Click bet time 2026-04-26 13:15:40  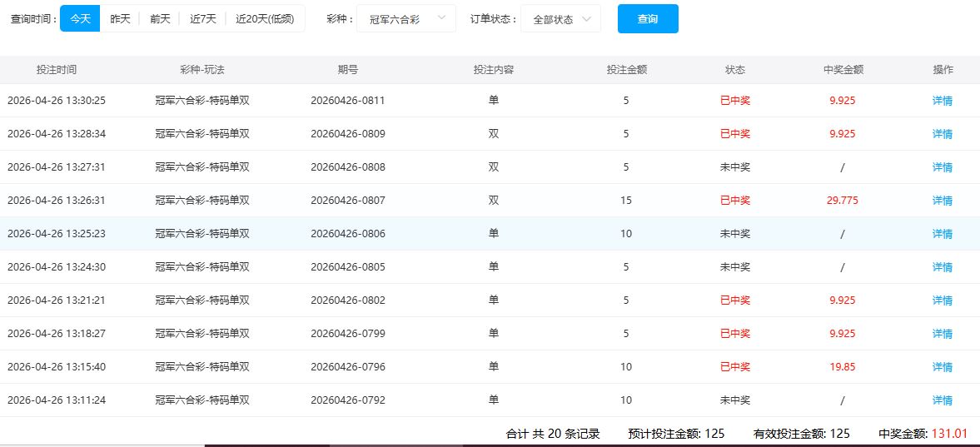(57, 367)
